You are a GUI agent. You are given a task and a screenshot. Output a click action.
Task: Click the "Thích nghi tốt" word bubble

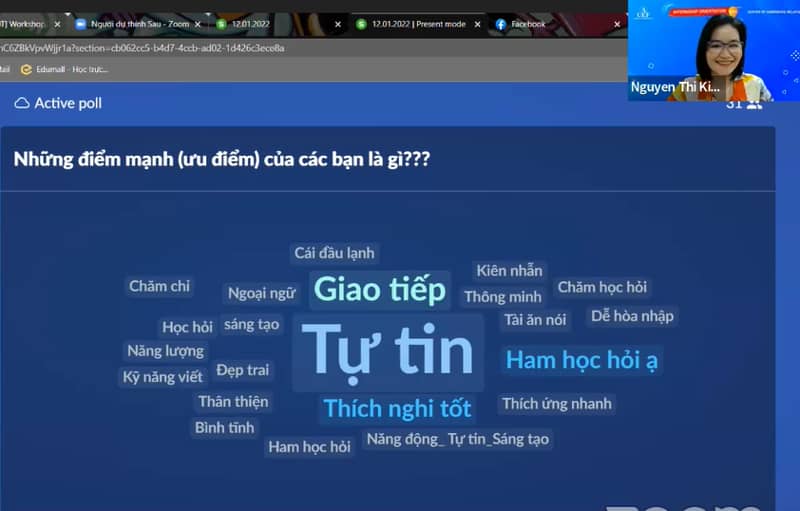tap(397, 408)
